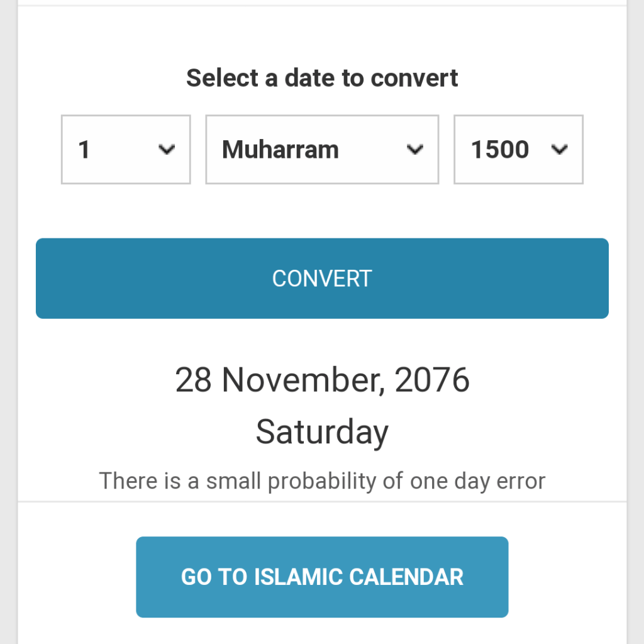Click the result date 28 November, 2076
Screen dimensions: 644x644
322,380
